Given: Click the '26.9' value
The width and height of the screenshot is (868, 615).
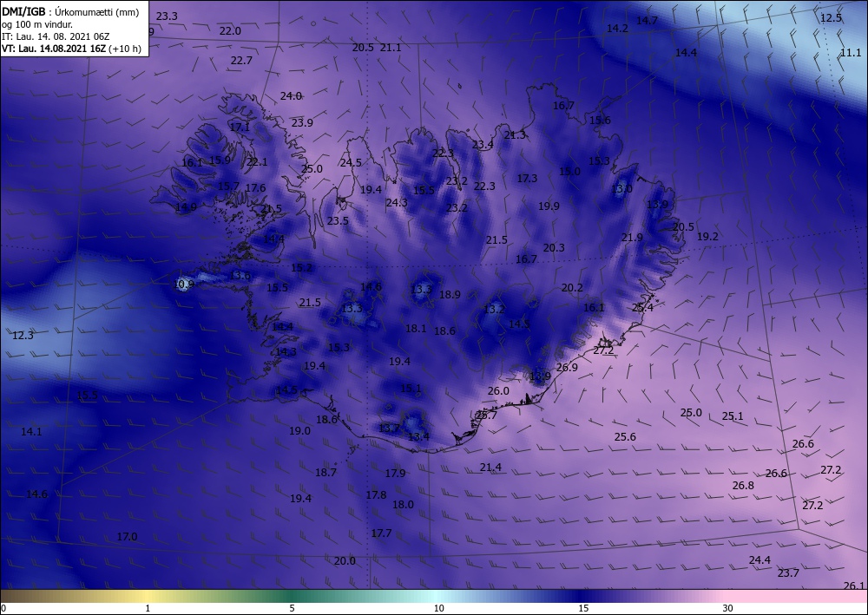Looking at the screenshot, I should tap(568, 367).
